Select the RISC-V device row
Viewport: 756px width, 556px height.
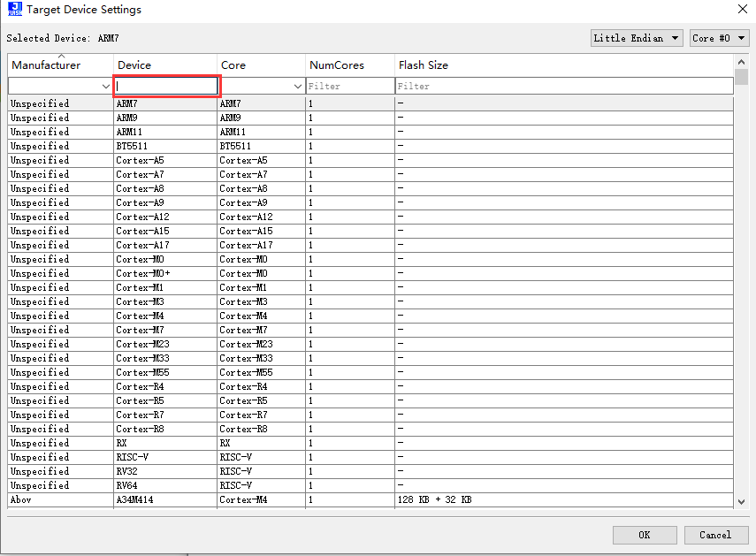point(370,457)
